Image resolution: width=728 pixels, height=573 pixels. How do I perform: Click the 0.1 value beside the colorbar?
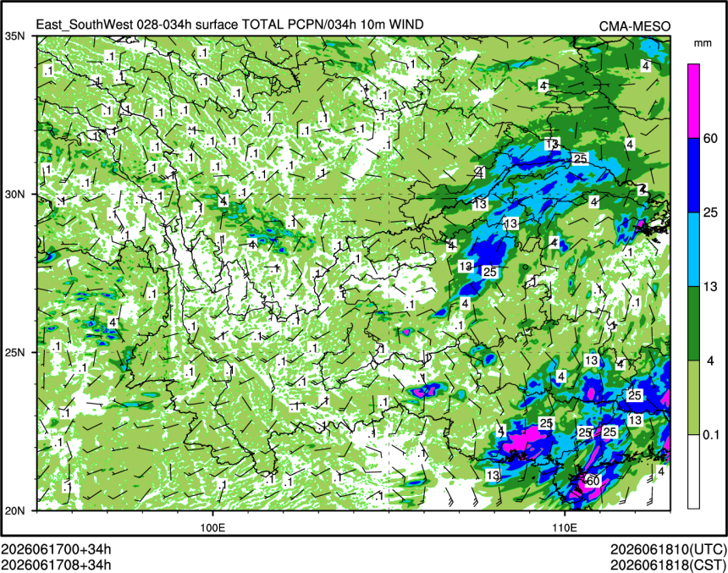pyautogui.click(x=711, y=435)
